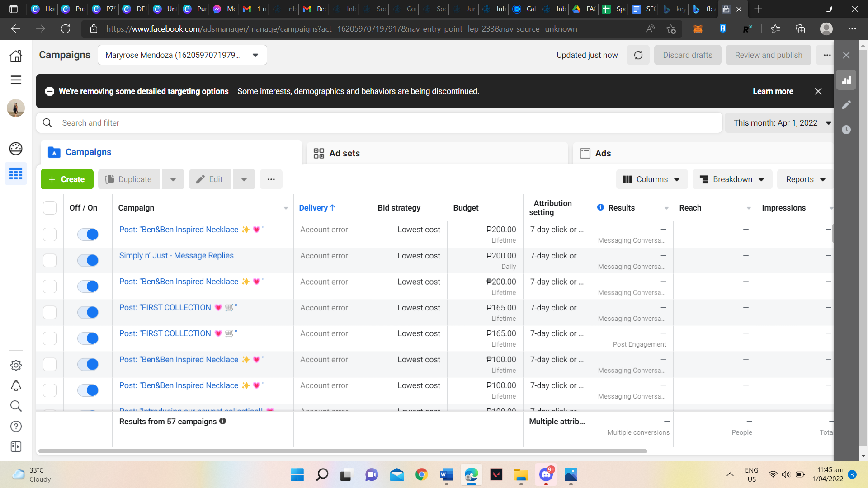Check the box for Post Engagement FIRST COLLECTION row
The height and width of the screenshot is (488, 868).
click(50, 338)
